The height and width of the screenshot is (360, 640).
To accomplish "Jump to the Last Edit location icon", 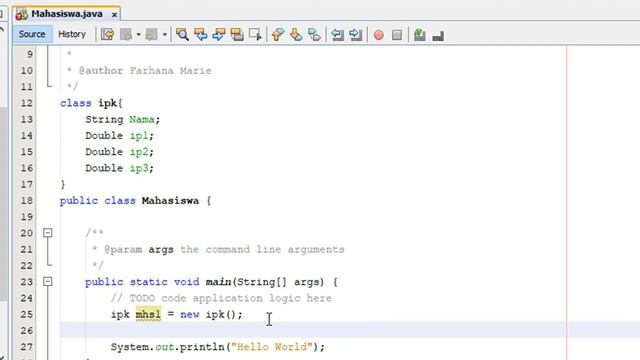I will tap(107, 35).
